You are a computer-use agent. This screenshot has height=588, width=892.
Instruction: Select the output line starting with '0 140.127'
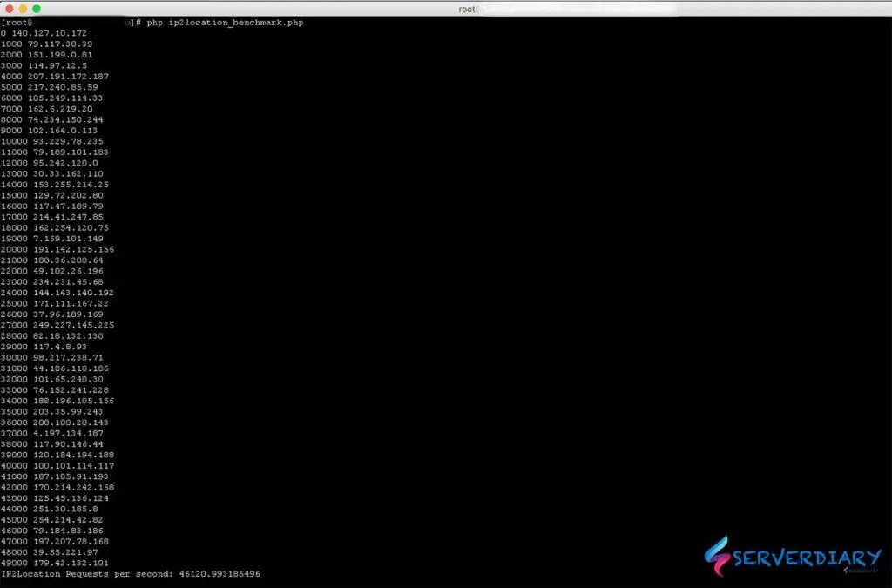pyautogui.click(x=44, y=34)
